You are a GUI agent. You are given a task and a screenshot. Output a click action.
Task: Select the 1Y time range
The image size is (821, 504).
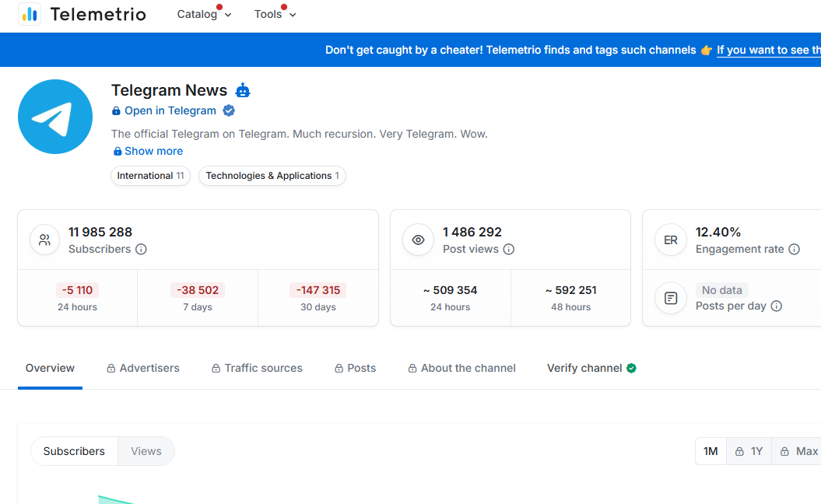[x=749, y=451]
